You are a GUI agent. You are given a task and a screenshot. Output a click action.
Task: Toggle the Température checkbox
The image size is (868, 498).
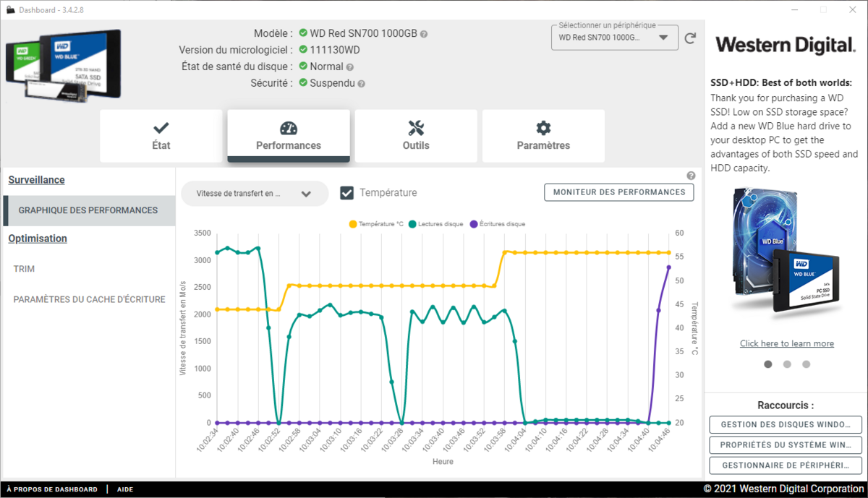tap(347, 193)
